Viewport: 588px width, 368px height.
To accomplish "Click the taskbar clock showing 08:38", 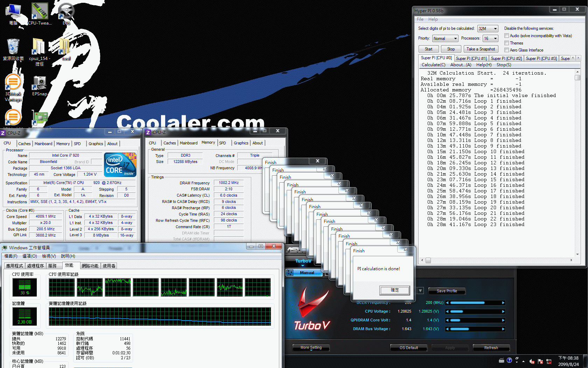I will [568, 361].
